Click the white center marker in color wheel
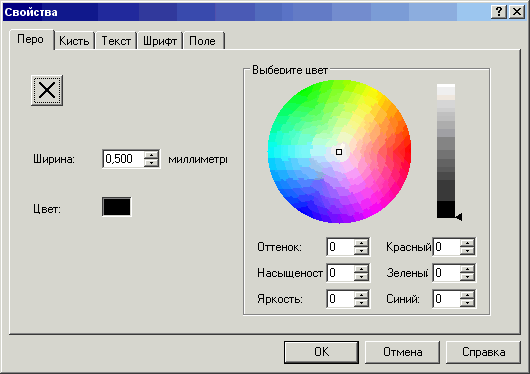The image size is (530, 374). (339, 152)
